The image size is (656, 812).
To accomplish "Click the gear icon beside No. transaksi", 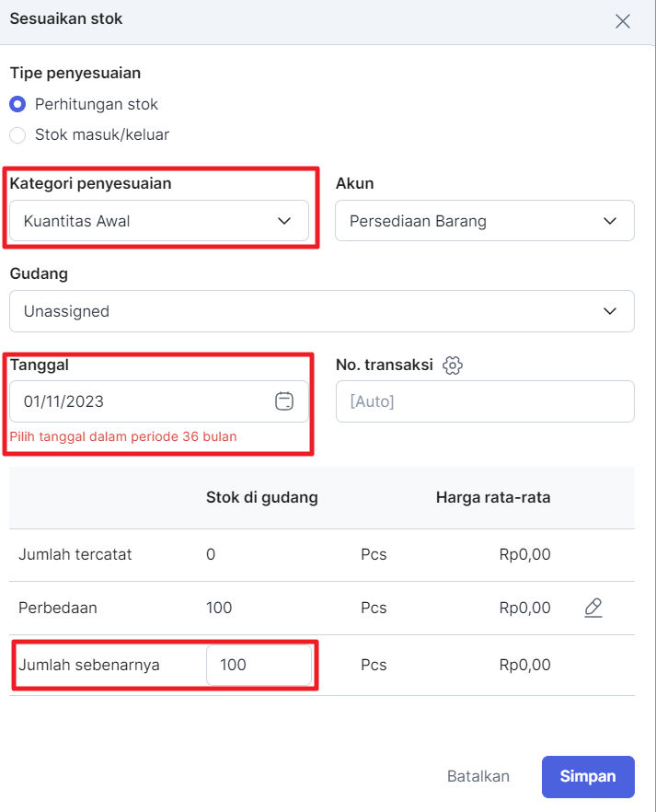I will (x=453, y=365).
